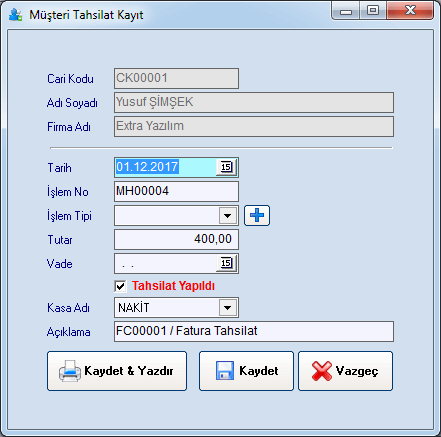Click the Tahsilat Yapıldı red label
The height and width of the screenshot is (437, 441).
tap(173, 286)
